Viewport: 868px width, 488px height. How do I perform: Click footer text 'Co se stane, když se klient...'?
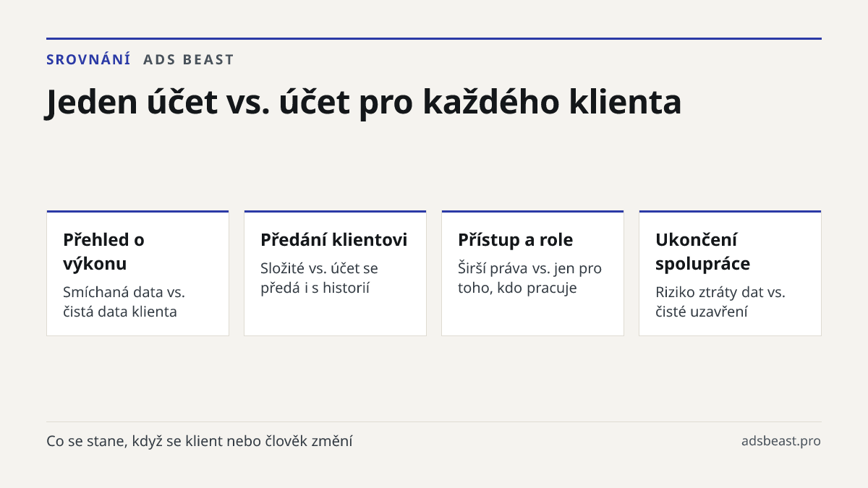click(x=200, y=441)
